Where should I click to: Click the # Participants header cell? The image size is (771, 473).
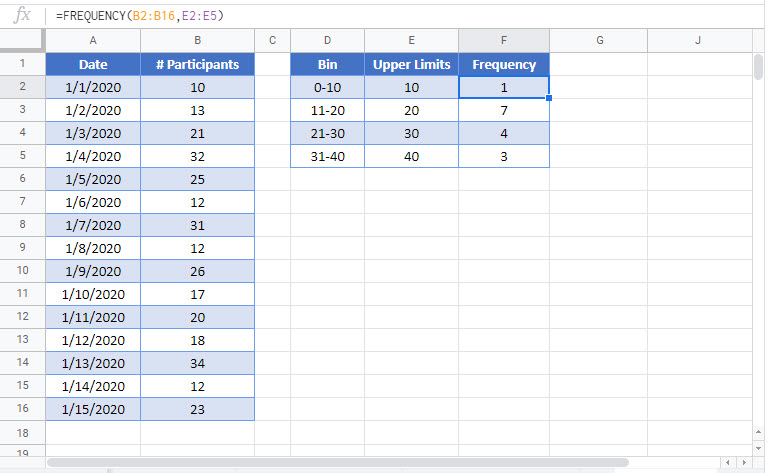pyautogui.click(x=197, y=64)
